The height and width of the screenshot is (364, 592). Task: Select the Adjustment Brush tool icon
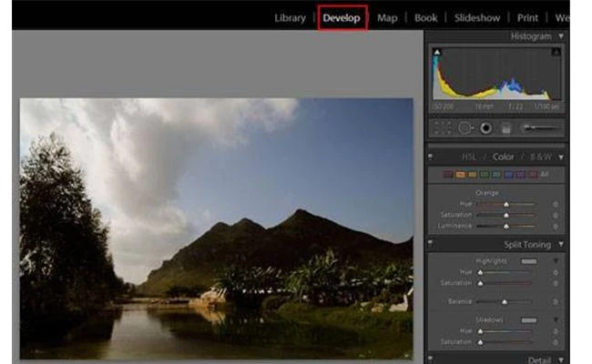(541, 128)
